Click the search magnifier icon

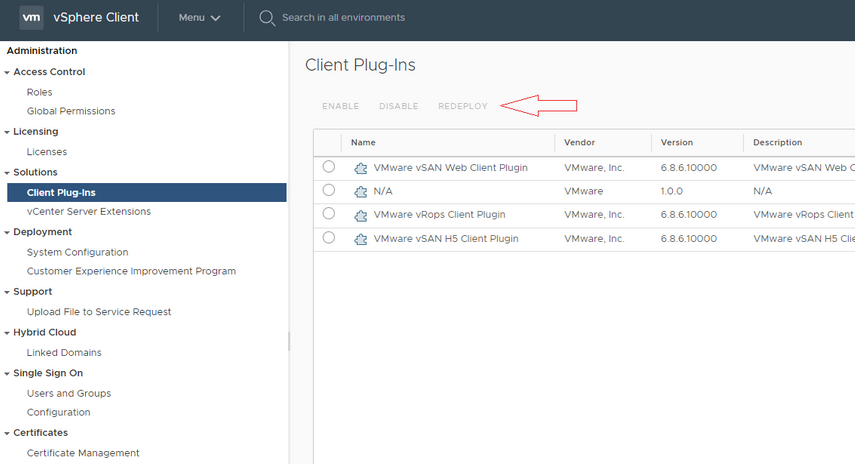pyautogui.click(x=267, y=18)
